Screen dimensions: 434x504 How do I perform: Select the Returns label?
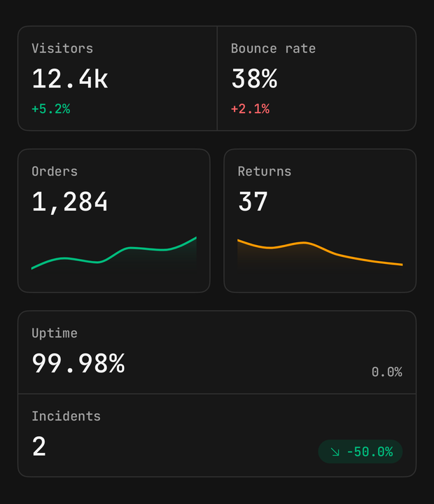265,171
